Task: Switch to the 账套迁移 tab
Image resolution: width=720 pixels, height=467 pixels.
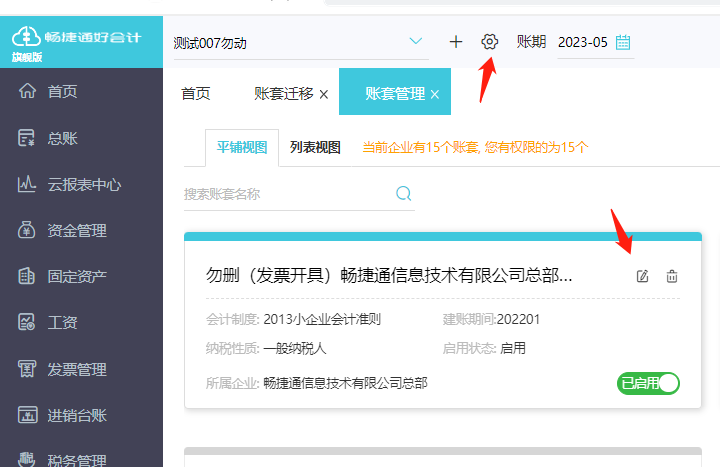Action: tap(284, 93)
